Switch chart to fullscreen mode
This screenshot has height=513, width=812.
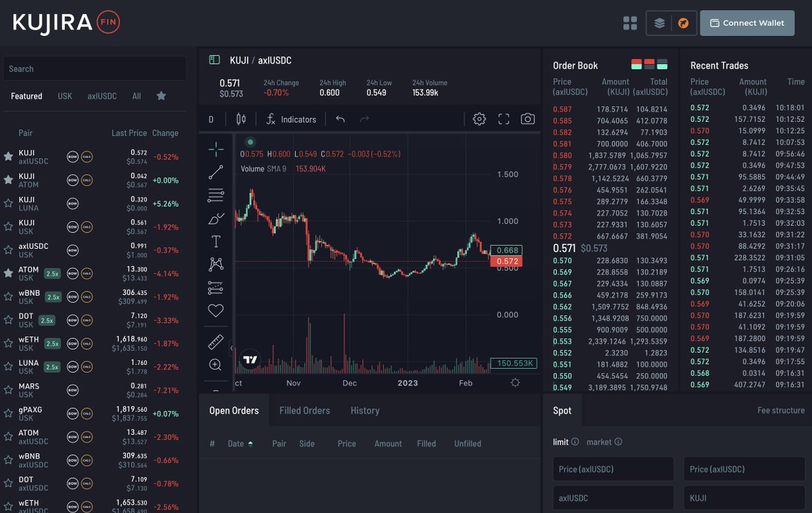click(x=503, y=119)
